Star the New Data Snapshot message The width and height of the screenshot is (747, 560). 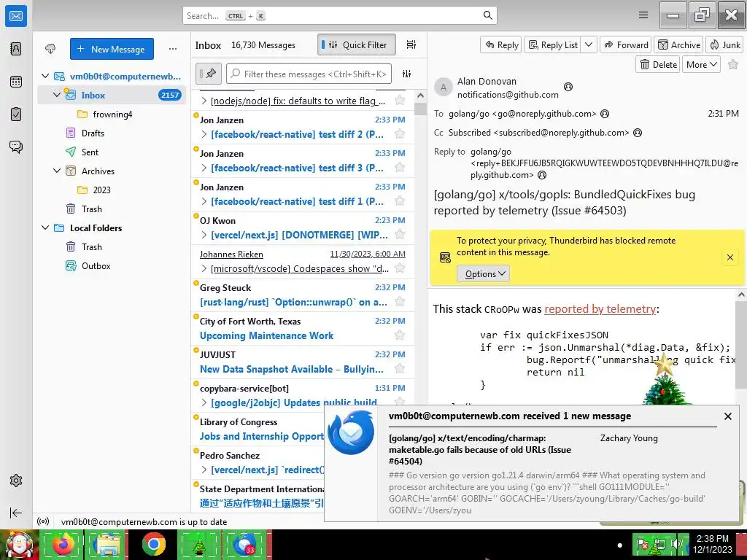400,369
